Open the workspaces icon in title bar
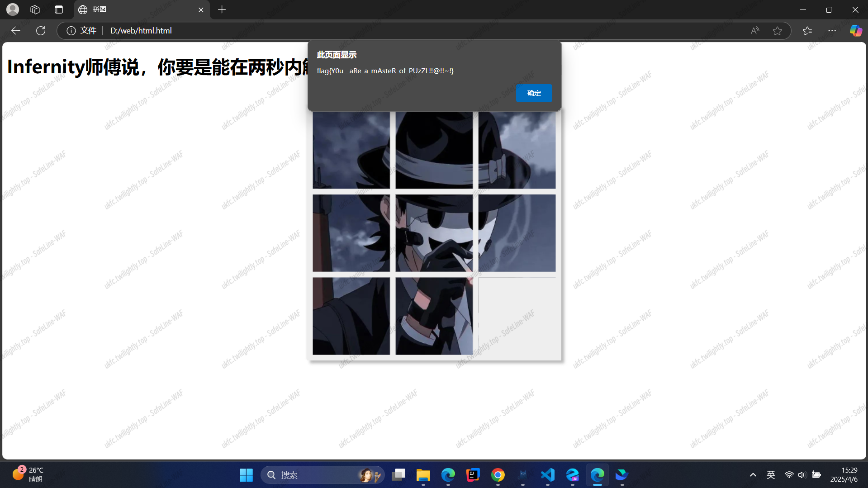This screenshot has height=488, width=868. pyautogui.click(x=35, y=9)
